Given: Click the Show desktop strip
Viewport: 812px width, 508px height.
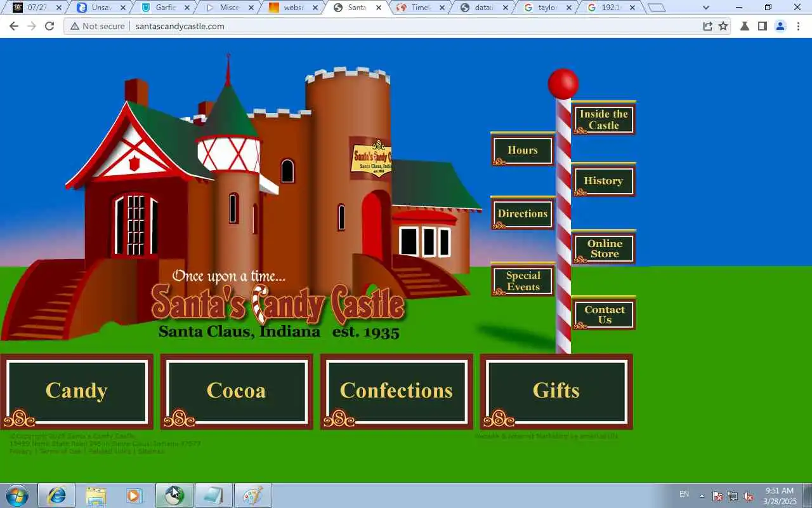Looking at the screenshot, I should pos(807,495).
